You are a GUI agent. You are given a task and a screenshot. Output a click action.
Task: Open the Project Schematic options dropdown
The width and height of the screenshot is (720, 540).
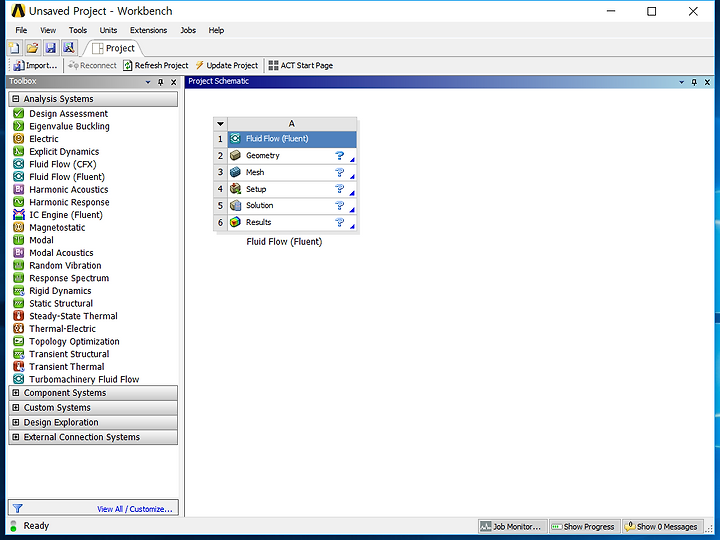click(x=681, y=82)
